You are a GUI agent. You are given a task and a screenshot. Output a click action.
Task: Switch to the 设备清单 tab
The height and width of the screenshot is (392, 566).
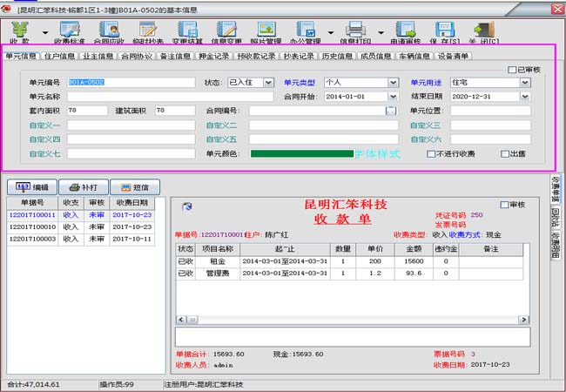(x=453, y=57)
